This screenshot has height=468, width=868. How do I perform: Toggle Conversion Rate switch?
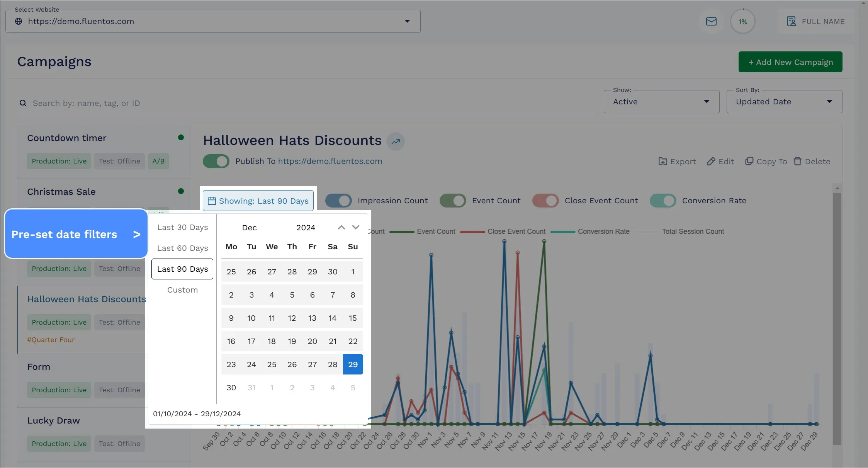663,201
